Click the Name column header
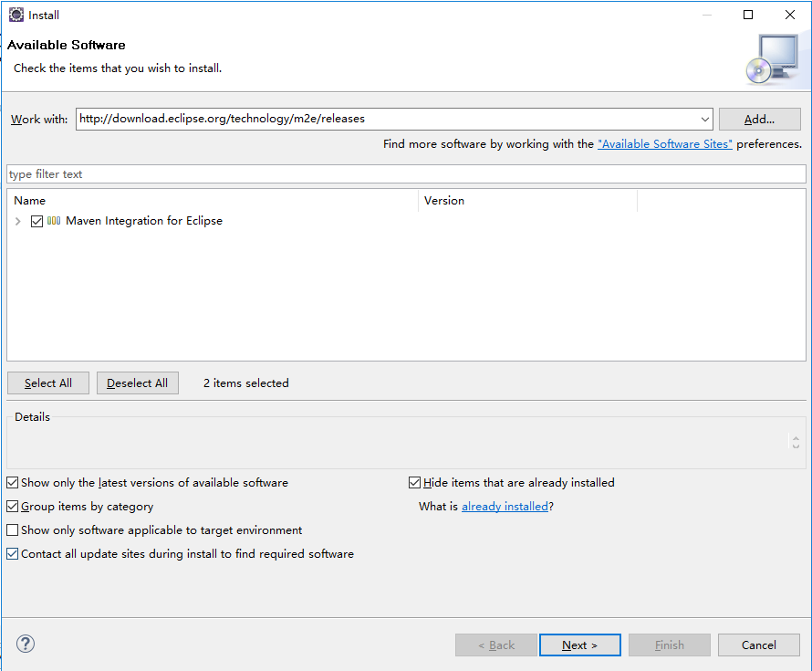This screenshot has height=671, width=812. click(x=213, y=201)
